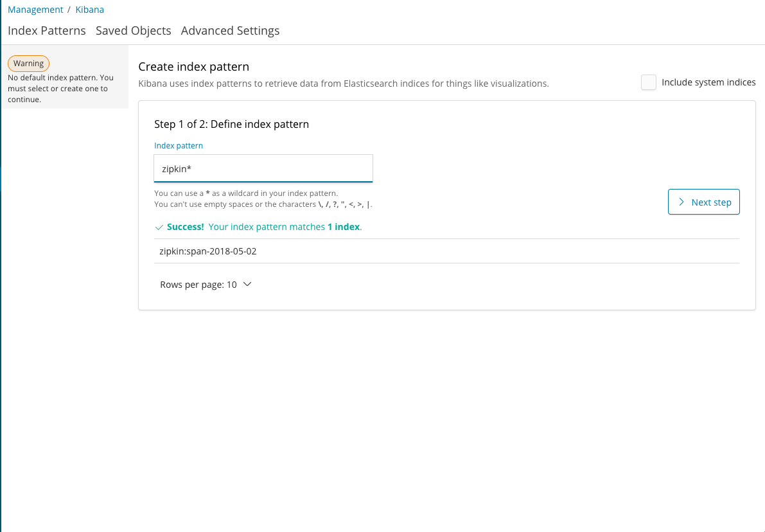Switch to the Index Patterns tab
Image resolution: width=765 pixels, height=532 pixels.
47,30
